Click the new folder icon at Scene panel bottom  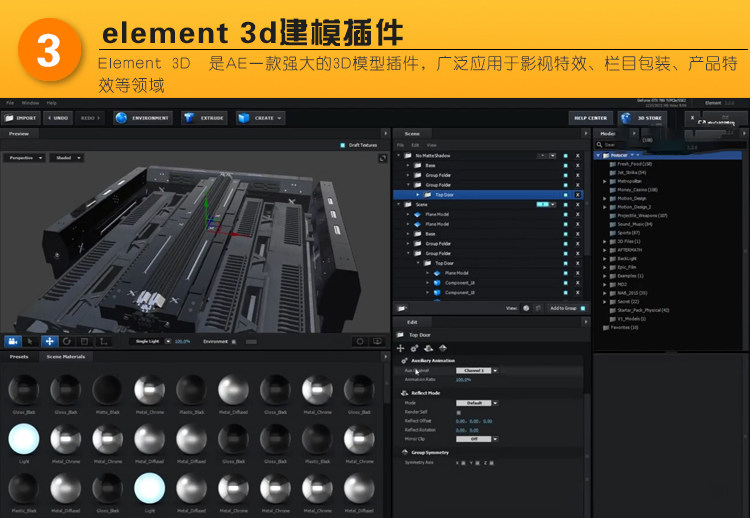[402, 309]
